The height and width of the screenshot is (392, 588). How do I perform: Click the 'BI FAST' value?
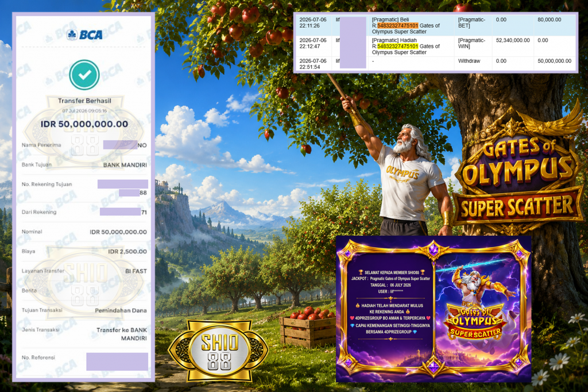[x=136, y=271]
